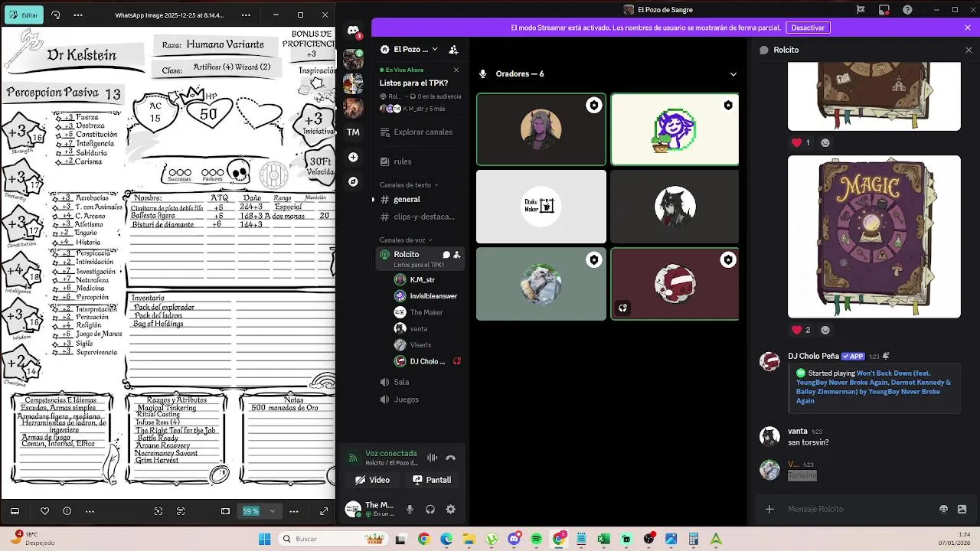
Task: Invite people icon next to server name
Action: click(453, 50)
